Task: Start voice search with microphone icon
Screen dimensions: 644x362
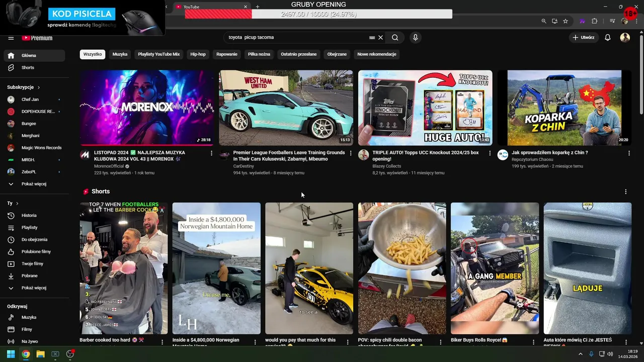Action: 415,37
